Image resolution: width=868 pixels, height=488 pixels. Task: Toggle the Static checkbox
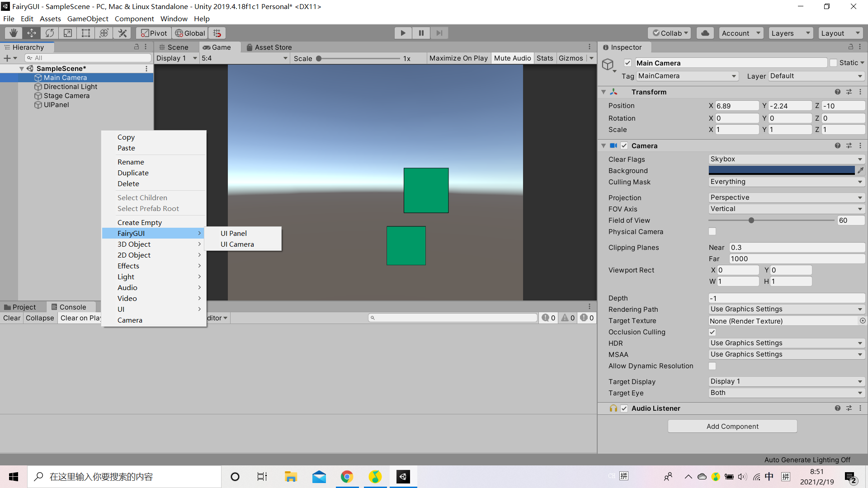833,63
